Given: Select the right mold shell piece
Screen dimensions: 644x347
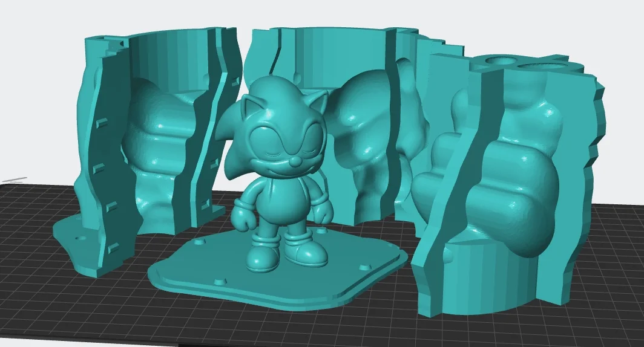Looking at the screenshot, I should click(x=509, y=184).
